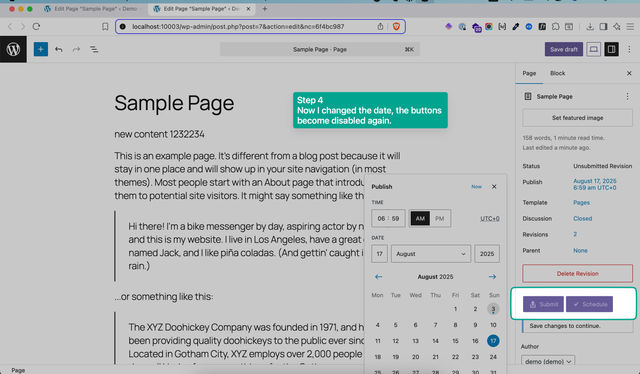Click the paragraph 'new content 1232234'

(x=159, y=134)
